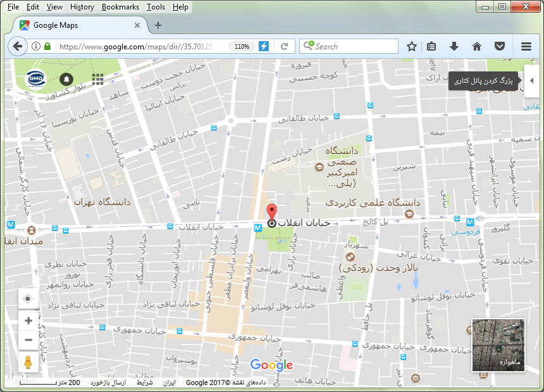Open the View menu
This screenshot has width=544, height=392.
54,7
